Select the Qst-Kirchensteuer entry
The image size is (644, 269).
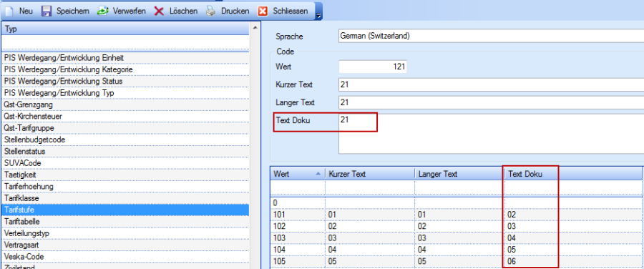(x=125, y=117)
